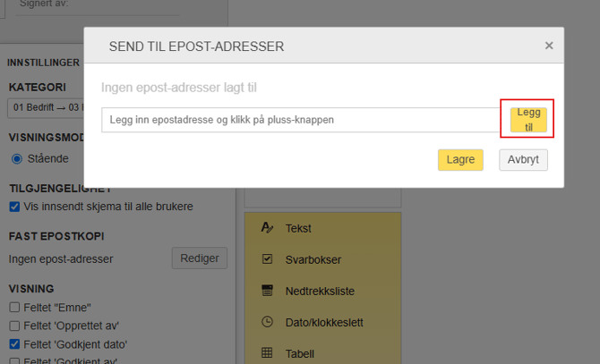Insert the Tabell grid icon element
This screenshot has height=364, width=600.
point(267,353)
